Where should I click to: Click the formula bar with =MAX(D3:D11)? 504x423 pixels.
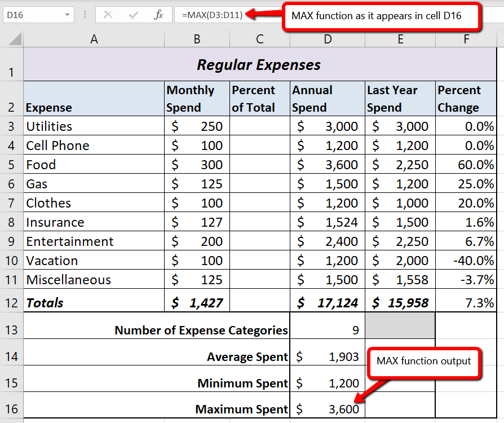click(228, 15)
